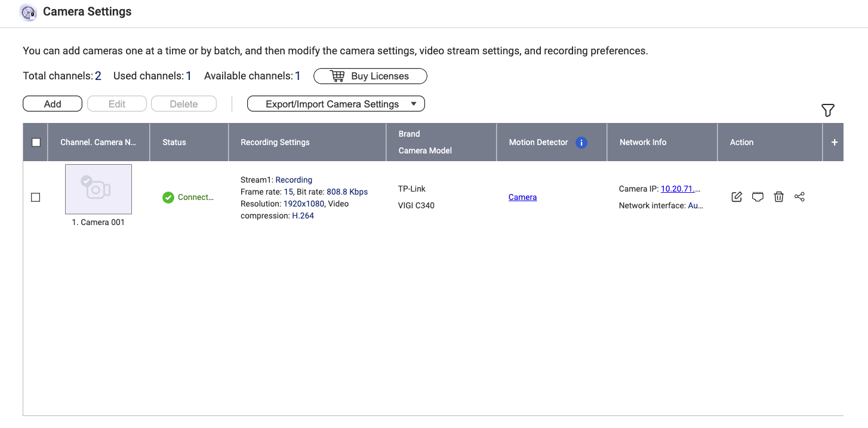Click the plus icon to add columns

tap(834, 143)
